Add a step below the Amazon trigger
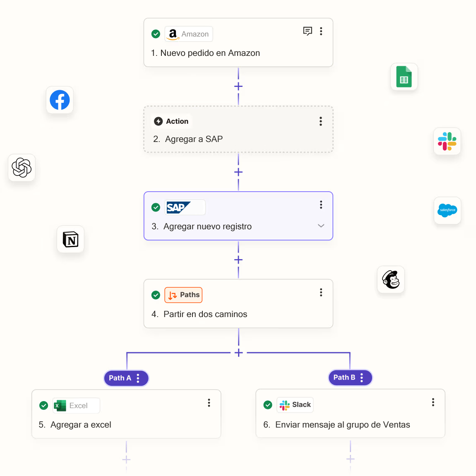The height and width of the screenshot is (476, 476). click(238, 87)
